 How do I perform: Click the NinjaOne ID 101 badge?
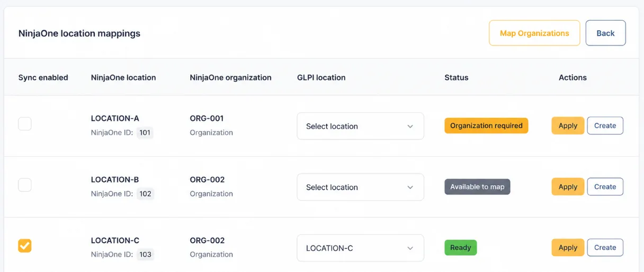(x=145, y=133)
